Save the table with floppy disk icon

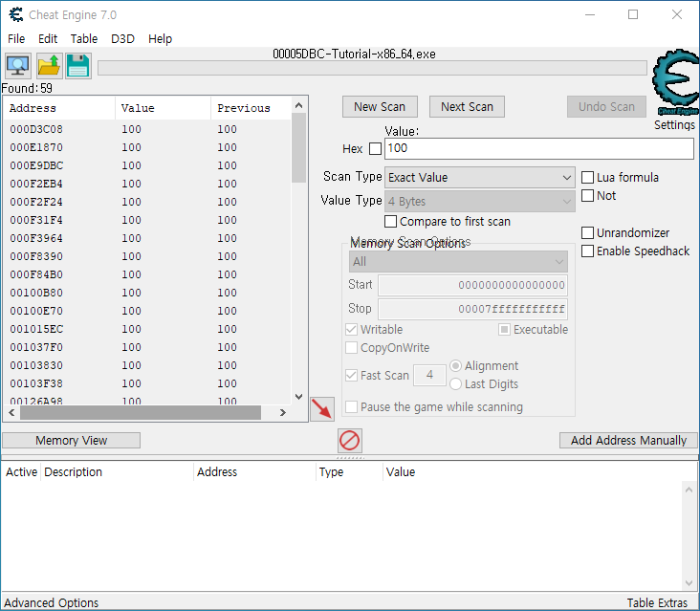coord(78,66)
